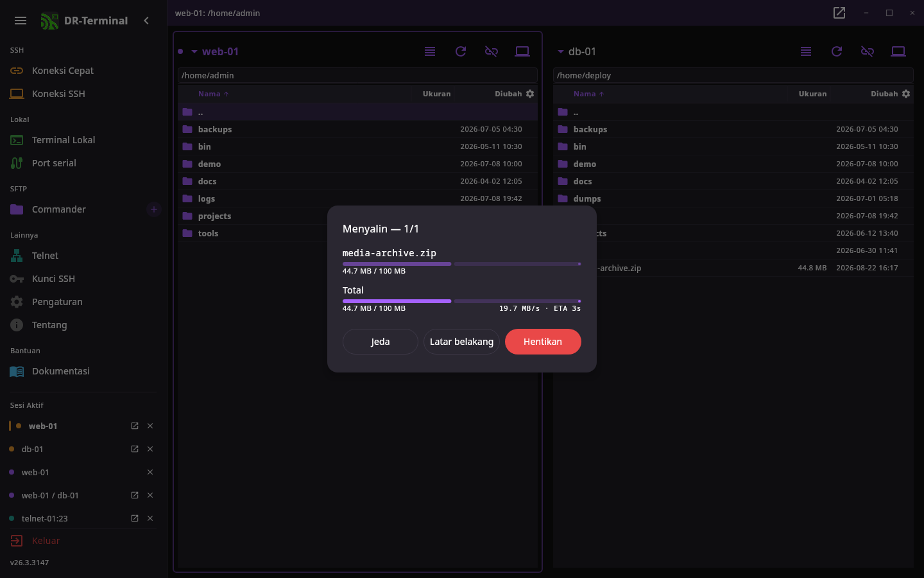This screenshot has height=578, width=924.
Task: Send transfer to Latar belakang
Action: click(461, 342)
